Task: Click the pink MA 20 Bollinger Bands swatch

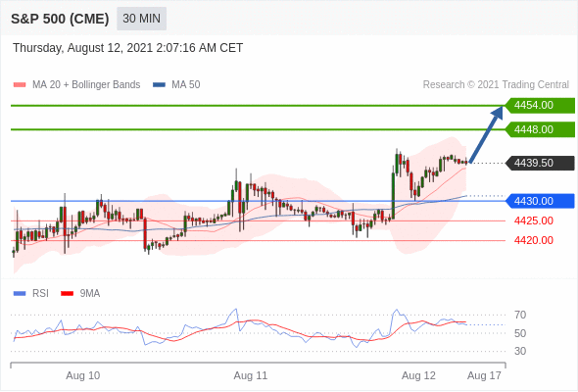Action: pyautogui.click(x=20, y=85)
